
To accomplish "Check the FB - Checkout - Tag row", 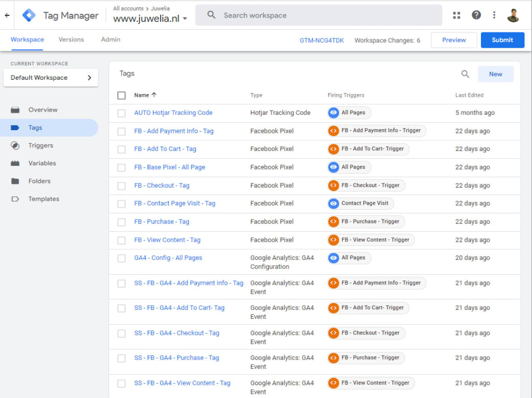I will click(x=121, y=186).
